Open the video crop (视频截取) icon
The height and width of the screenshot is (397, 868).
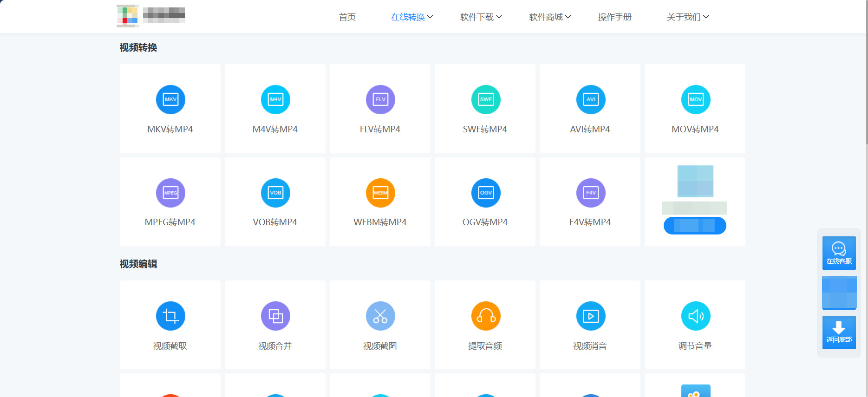coord(170,316)
